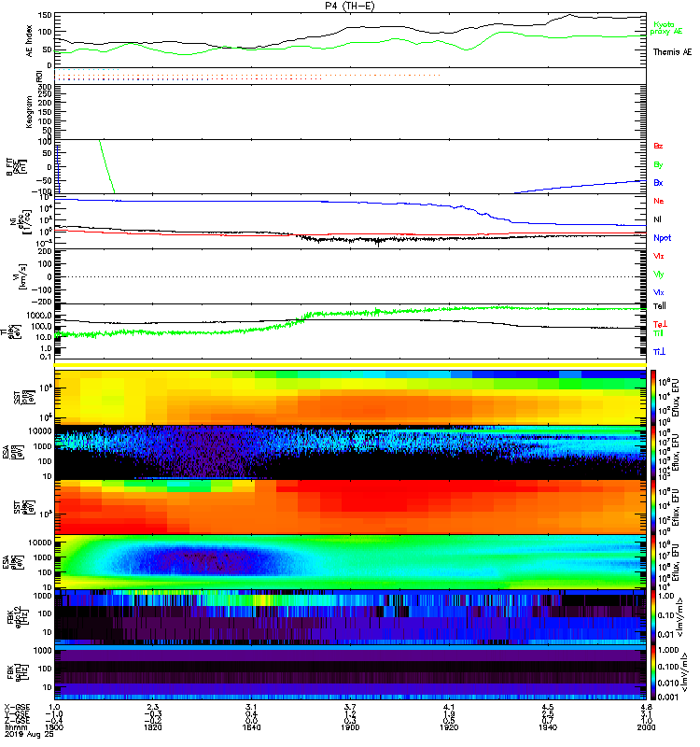Click the red 'Bz' legend label
This screenshot has height=747, width=700.
[658, 146]
